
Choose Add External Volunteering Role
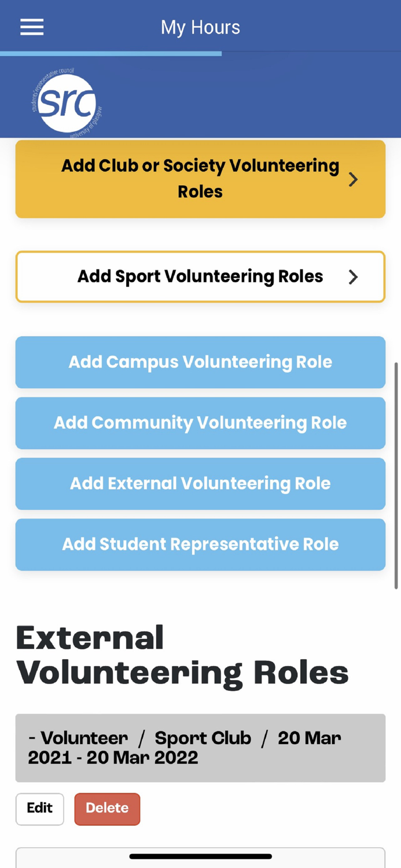pyautogui.click(x=200, y=484)
